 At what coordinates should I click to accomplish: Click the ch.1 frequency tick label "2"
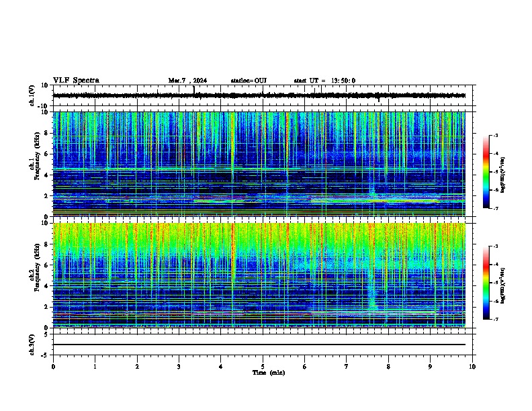pos(46,195)
